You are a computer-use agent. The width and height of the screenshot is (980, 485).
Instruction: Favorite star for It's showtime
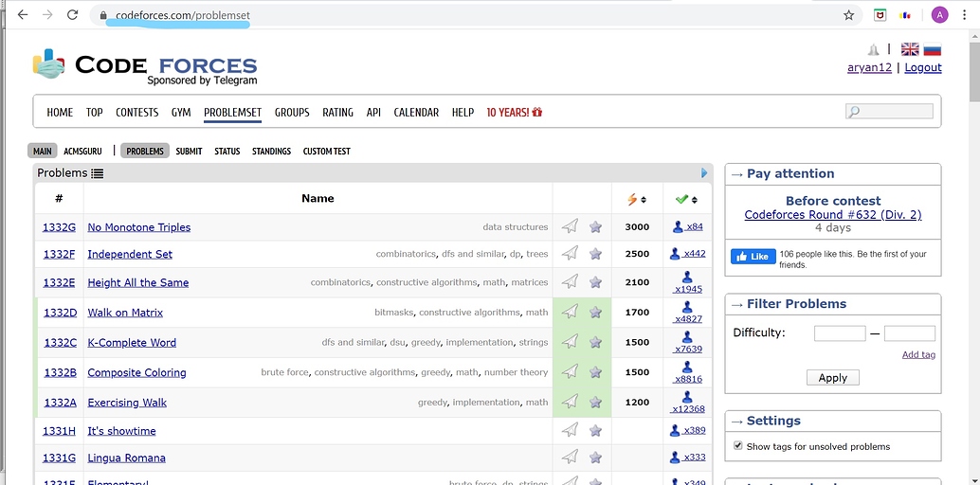(x=595, y=431)
